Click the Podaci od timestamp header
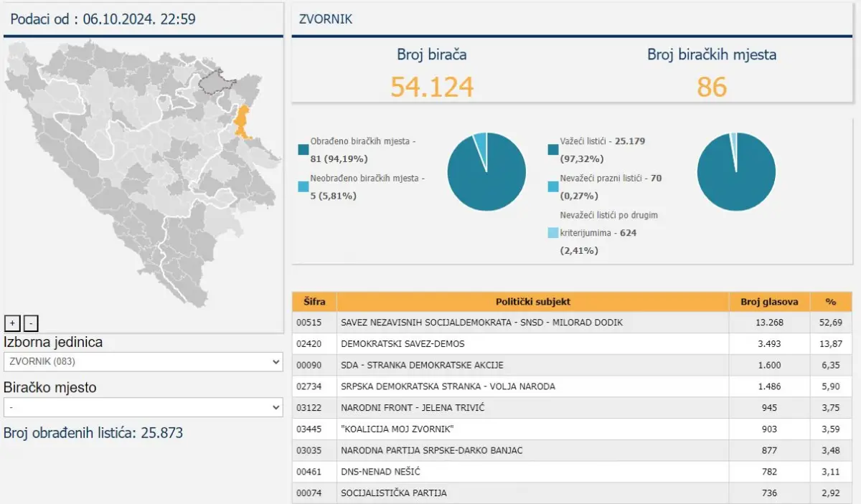This screenshot has height=504, width=861. tap(103, 19)
